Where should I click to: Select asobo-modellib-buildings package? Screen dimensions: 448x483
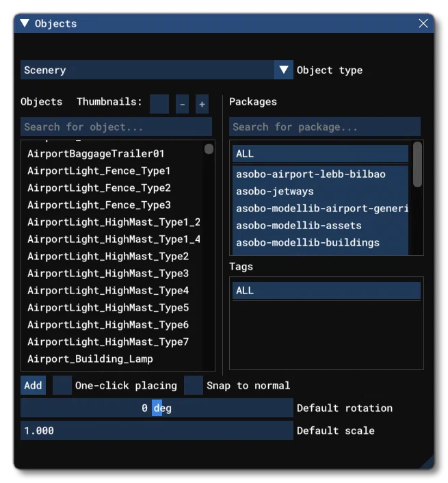320,243
